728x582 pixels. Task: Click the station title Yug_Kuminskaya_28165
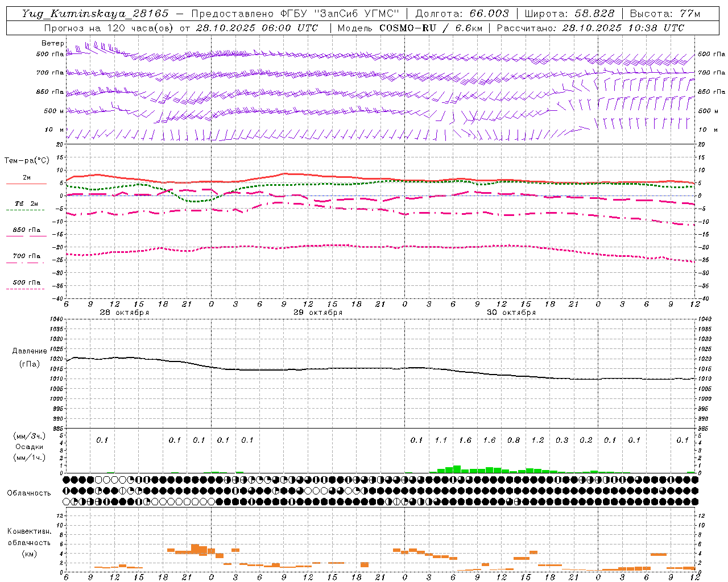95,14
